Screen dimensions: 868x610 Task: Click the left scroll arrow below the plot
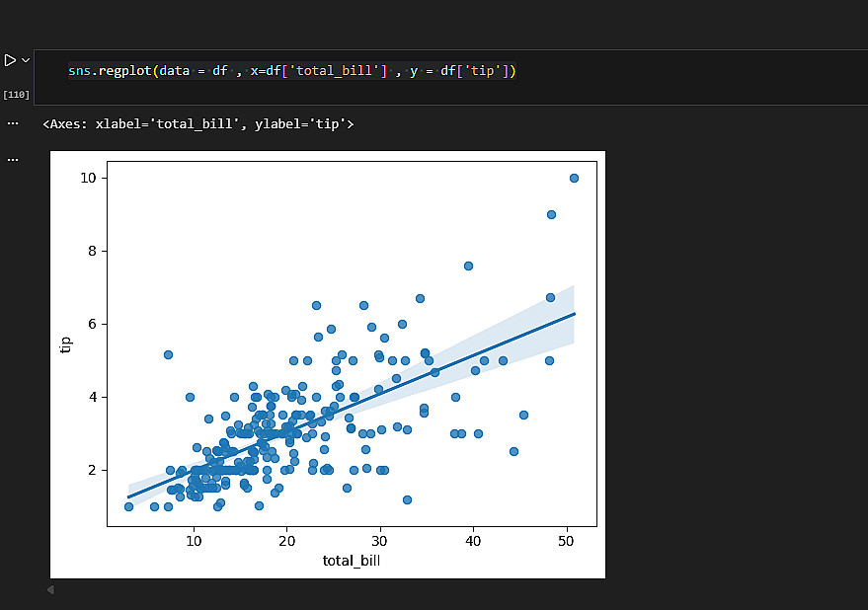(x=50, y=590)
